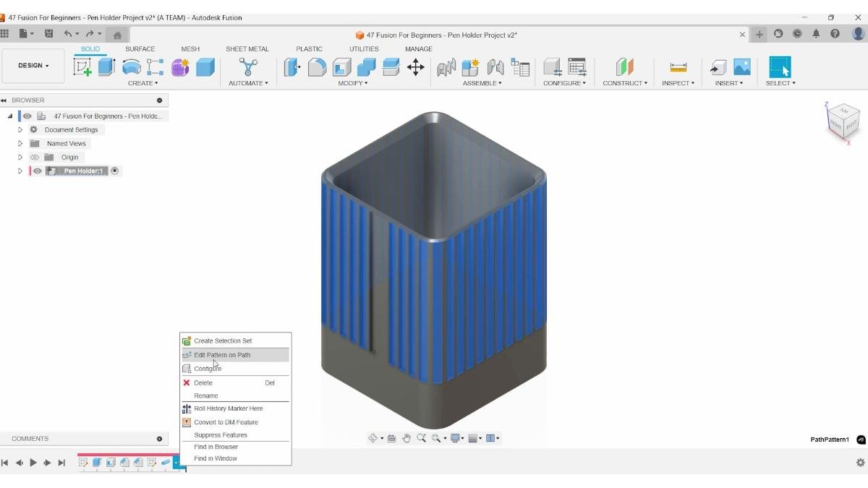Select the Pan hand tool
868x488 pixels.
(x=407, y=438)
